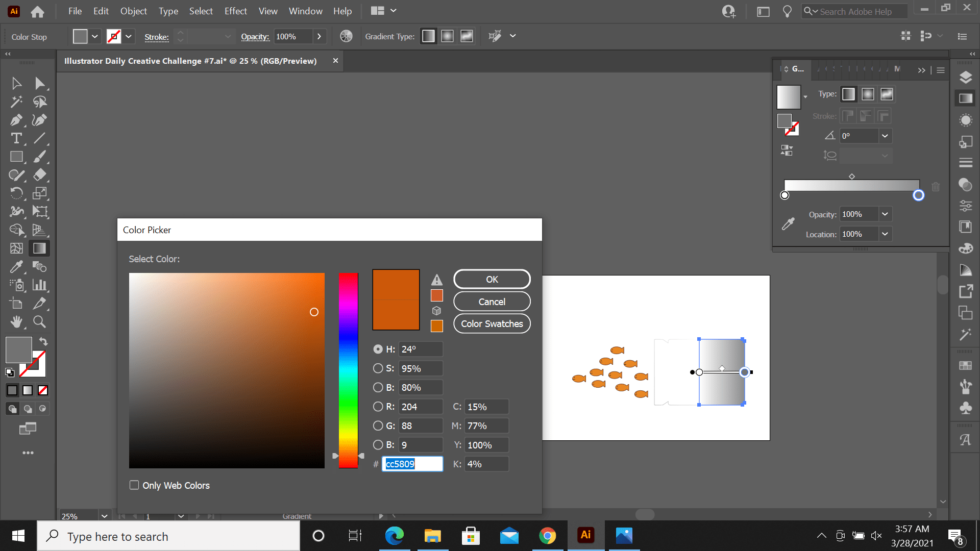Image resolution: width=980 pixels, height=551 pixels.
Task: Set gradient type to Radial in Gradient panel
Action: [x=868, y=94]
